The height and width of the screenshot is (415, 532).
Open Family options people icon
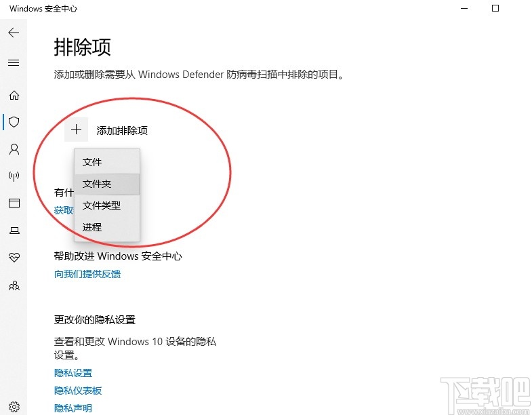[x=14, y=285]
